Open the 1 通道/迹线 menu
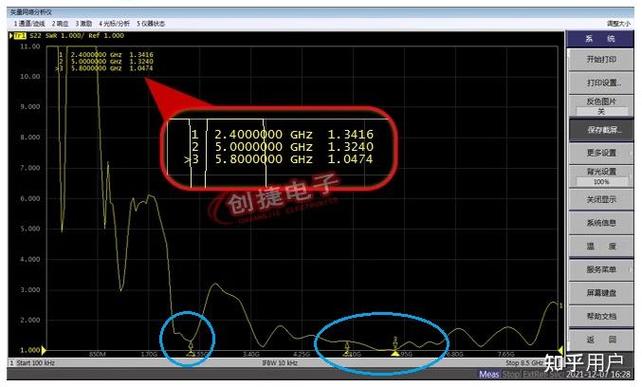This screenshot has width=642, height=387. (x=29, y=24)
